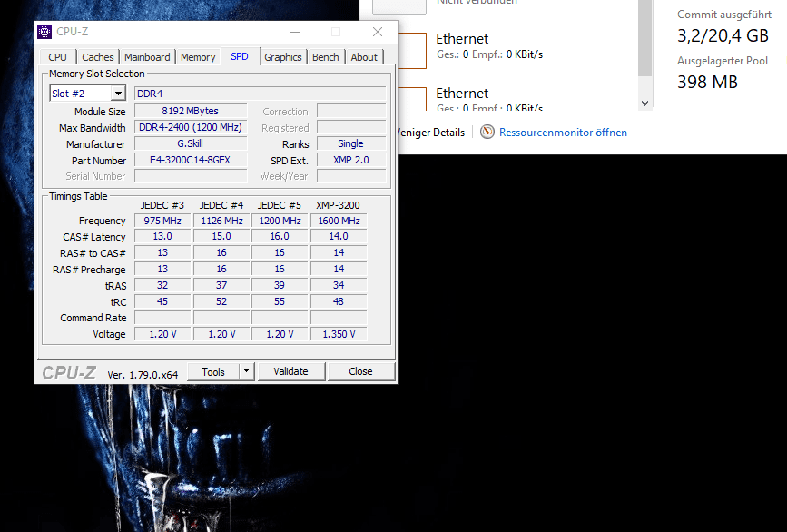
Task: Click the tRAS value 37 cell
Action: pos(221,286)
